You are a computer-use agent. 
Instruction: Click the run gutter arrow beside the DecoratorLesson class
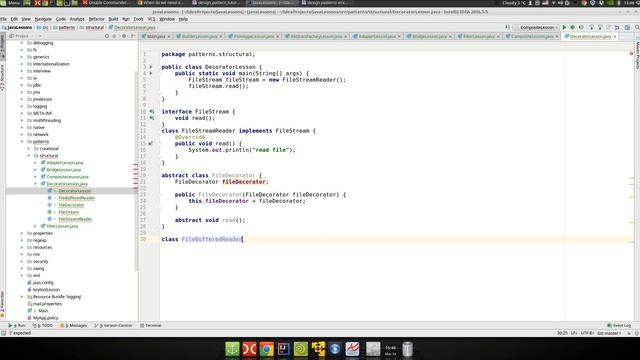(x=151, y=67)
